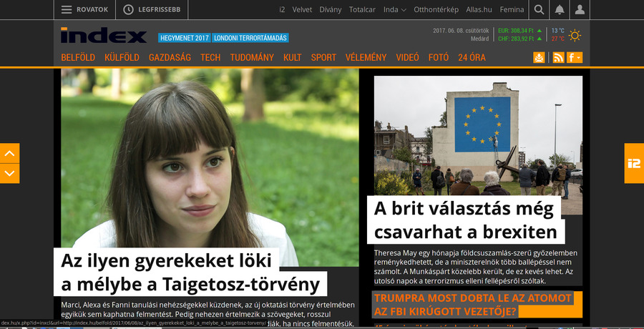Open the i2 top link
Image resolution: width=644 pixels, height=329 pixels.
click(282, 10)
